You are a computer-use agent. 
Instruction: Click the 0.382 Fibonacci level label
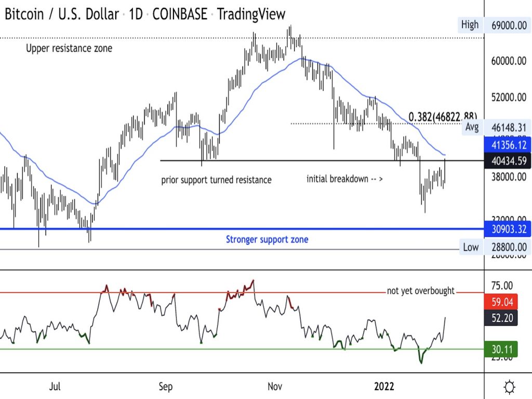[442, 117]
